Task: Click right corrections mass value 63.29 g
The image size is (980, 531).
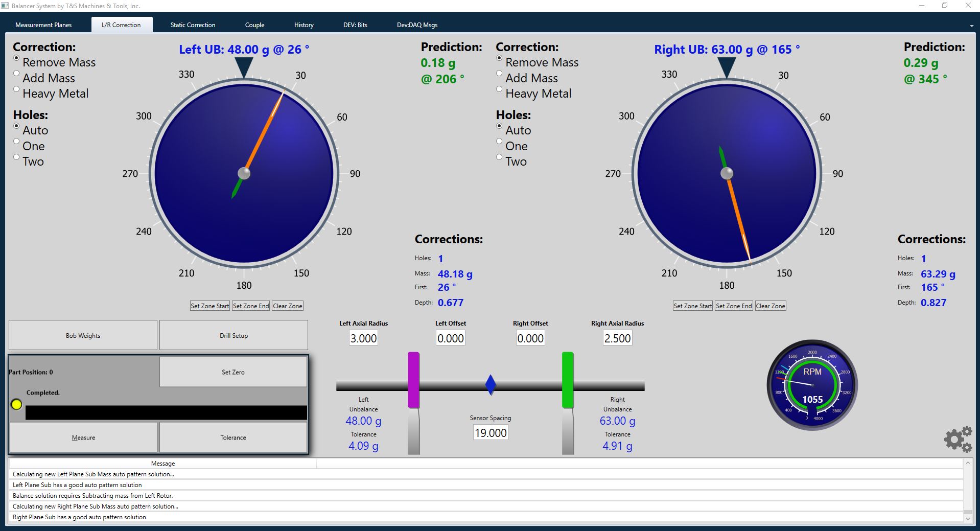Action: (938, 274)
